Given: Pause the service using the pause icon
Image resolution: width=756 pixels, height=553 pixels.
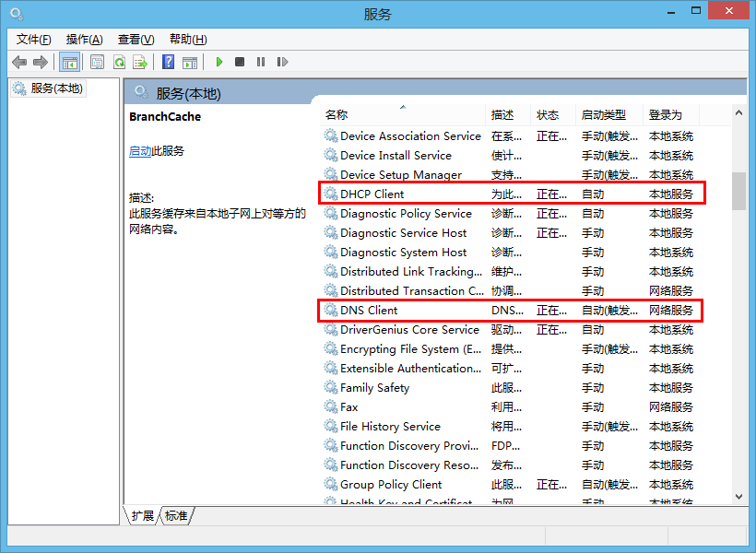Looking at the screenshot, I should 261,62.
